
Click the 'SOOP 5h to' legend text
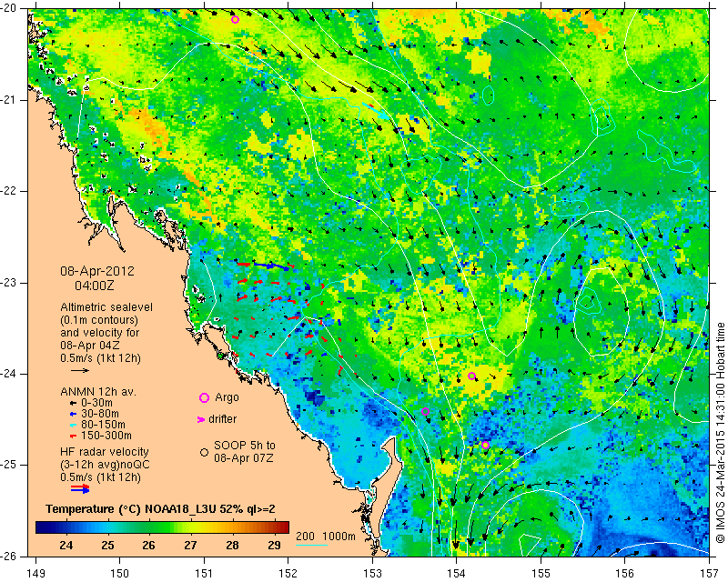tap(244, 446)
